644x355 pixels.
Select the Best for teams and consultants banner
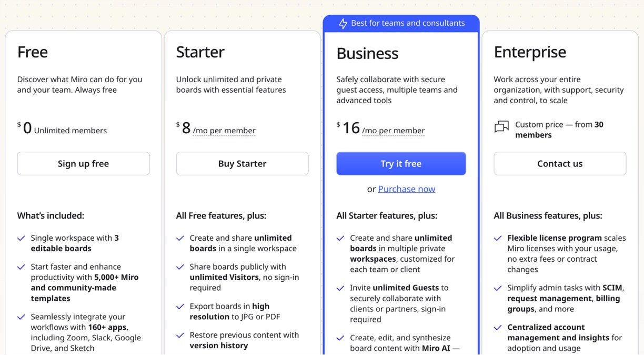pos(401,23)
